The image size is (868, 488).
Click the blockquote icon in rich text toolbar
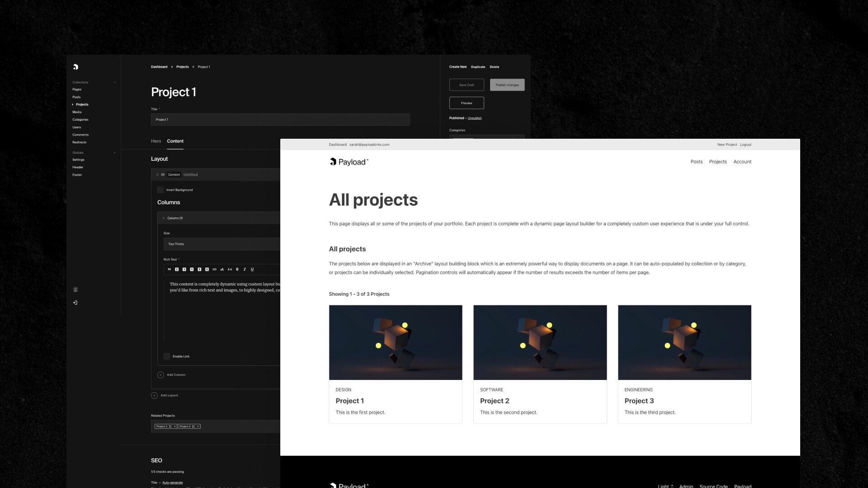(169, 269)
